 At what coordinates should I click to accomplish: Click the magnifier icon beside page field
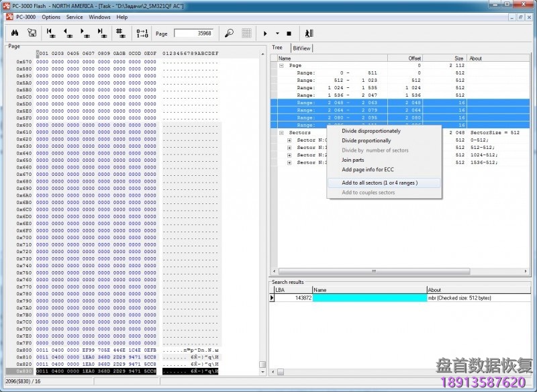point(229,33)
